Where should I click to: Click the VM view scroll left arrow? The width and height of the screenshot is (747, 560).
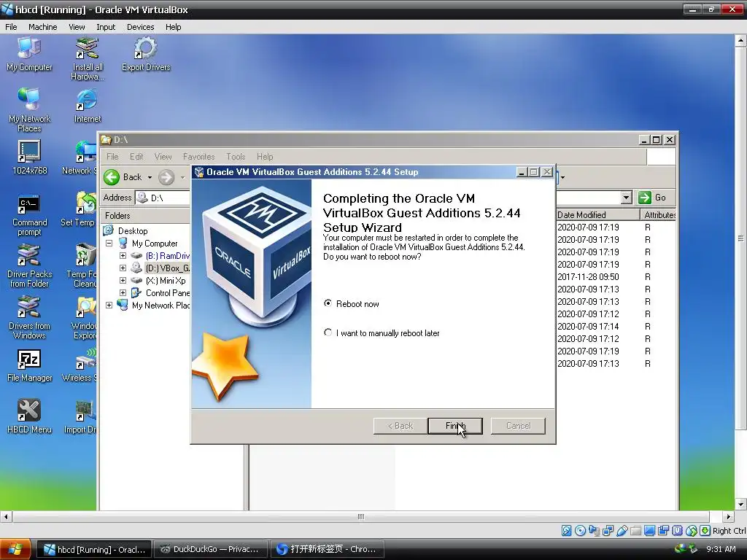point(6,517)
